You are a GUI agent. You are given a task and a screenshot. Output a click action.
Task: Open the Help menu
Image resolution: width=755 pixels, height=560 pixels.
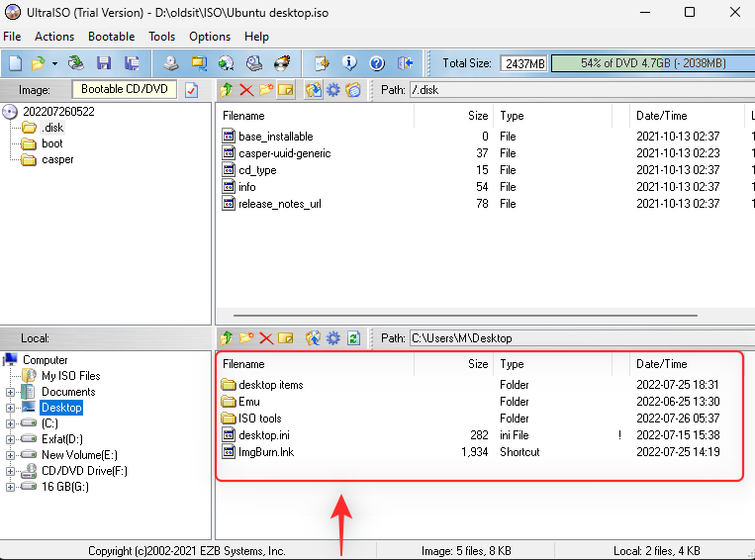click(256, 37)
